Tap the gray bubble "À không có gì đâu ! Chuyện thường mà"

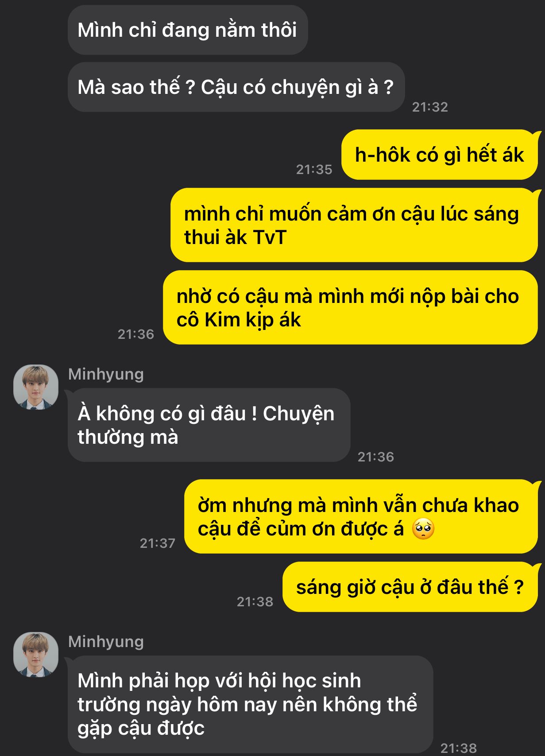[x=209, y=425]
